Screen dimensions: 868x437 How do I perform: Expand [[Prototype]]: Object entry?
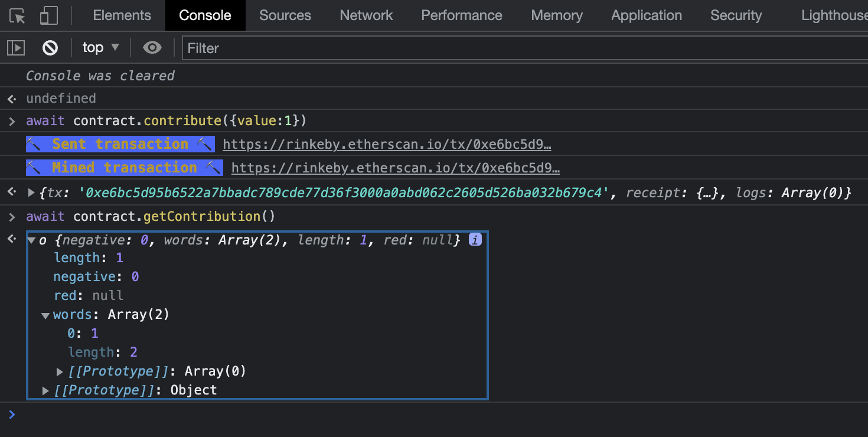tap(46, 390)
